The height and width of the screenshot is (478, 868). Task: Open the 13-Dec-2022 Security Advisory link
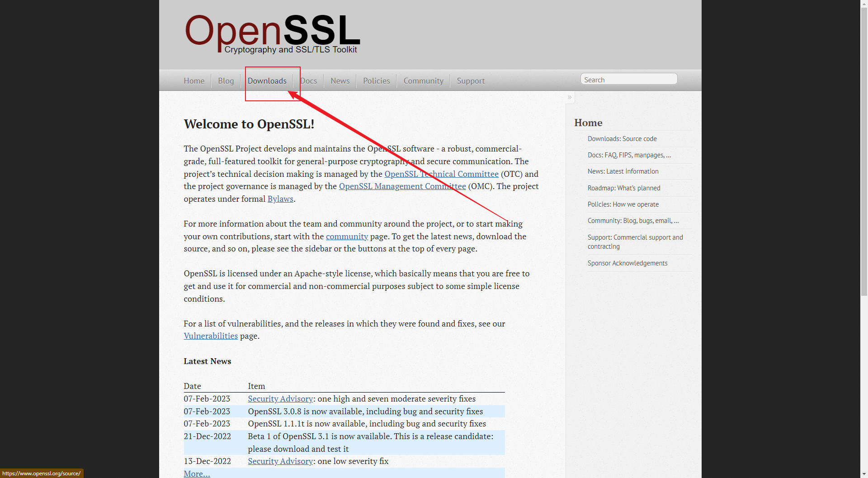tap(280, 461)
